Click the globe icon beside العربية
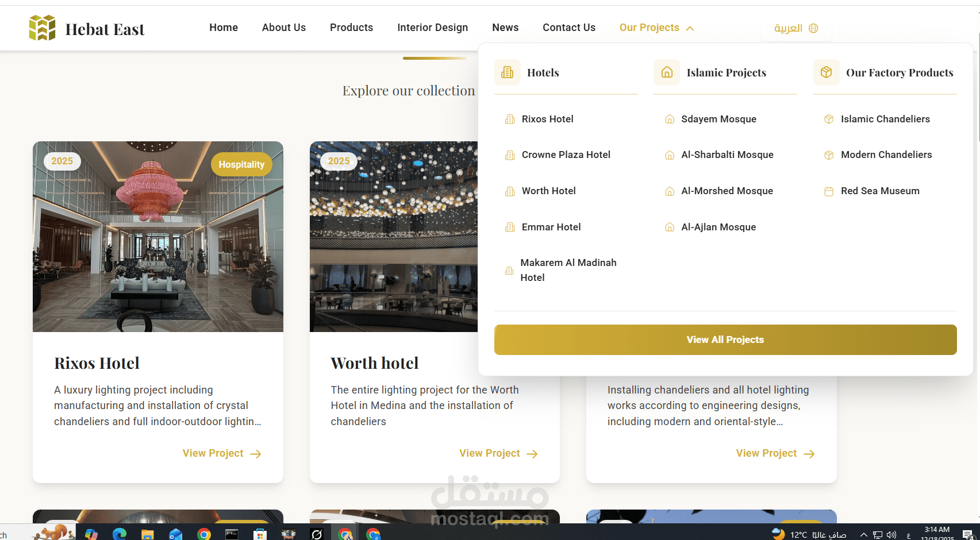980x540 pixels. [x=813, y=28]
